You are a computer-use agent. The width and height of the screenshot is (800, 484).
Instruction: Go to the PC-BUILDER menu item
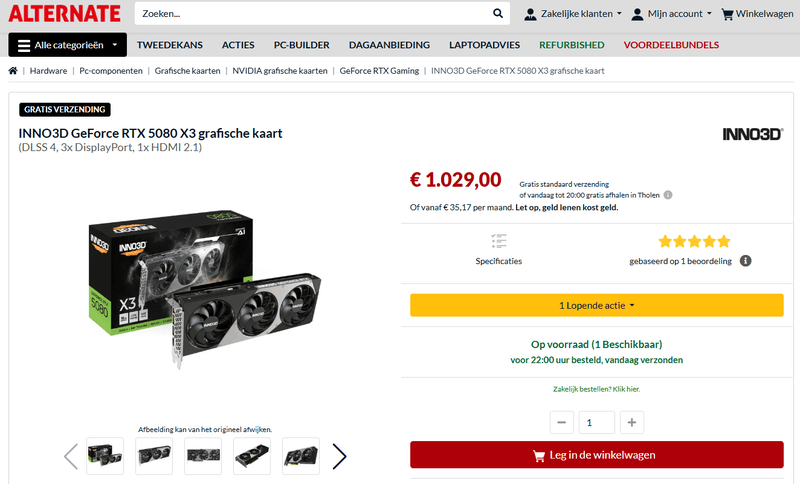[302, 45]
